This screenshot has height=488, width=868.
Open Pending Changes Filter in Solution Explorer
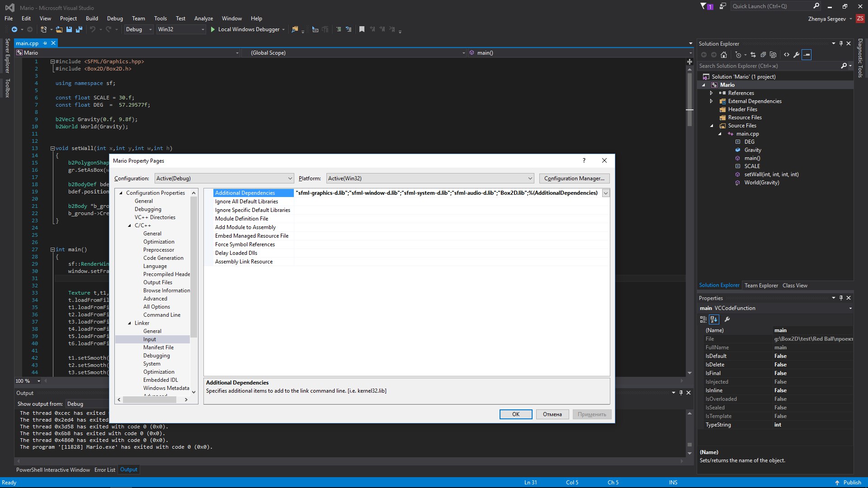pos(738,55)
